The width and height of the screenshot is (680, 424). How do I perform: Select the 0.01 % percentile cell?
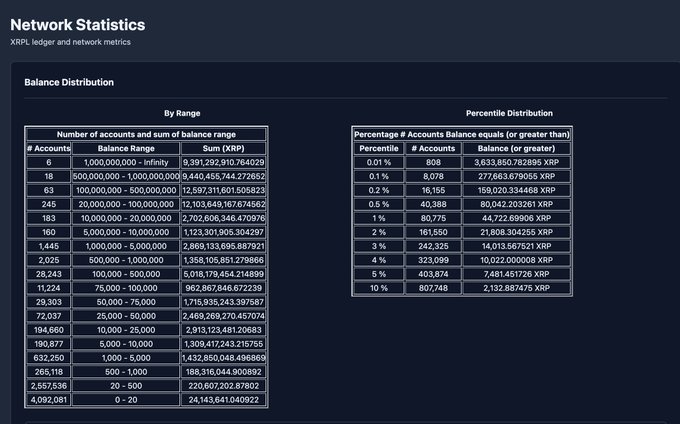(379, 162)
